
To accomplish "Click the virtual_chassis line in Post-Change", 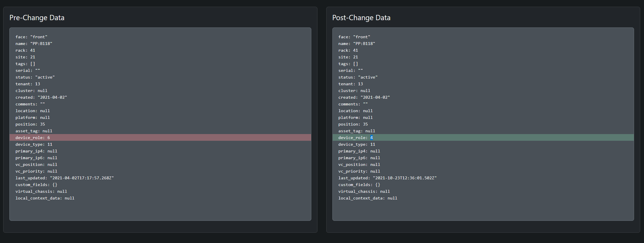I will (x=364, y=191).
